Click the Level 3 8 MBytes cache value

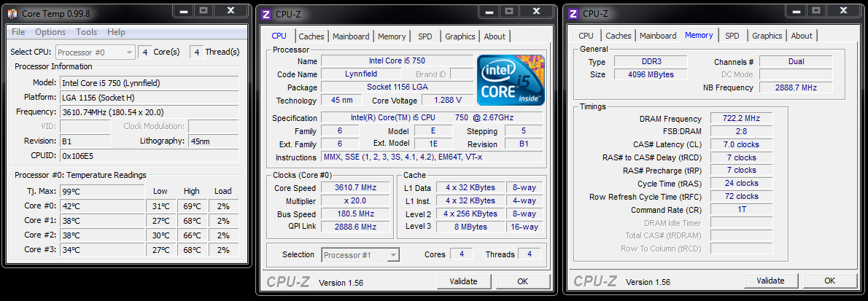coord(470,227)
